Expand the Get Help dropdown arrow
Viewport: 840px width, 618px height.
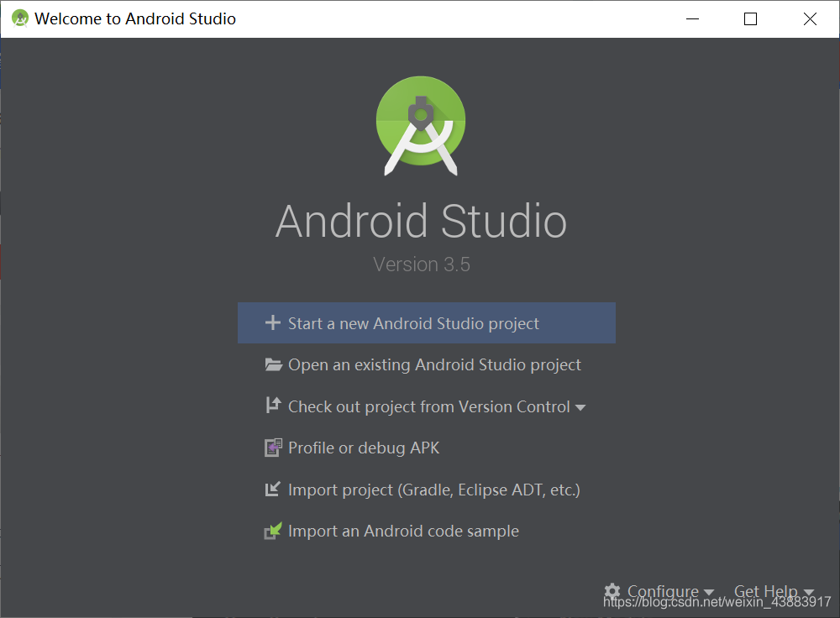pos(809,592)
